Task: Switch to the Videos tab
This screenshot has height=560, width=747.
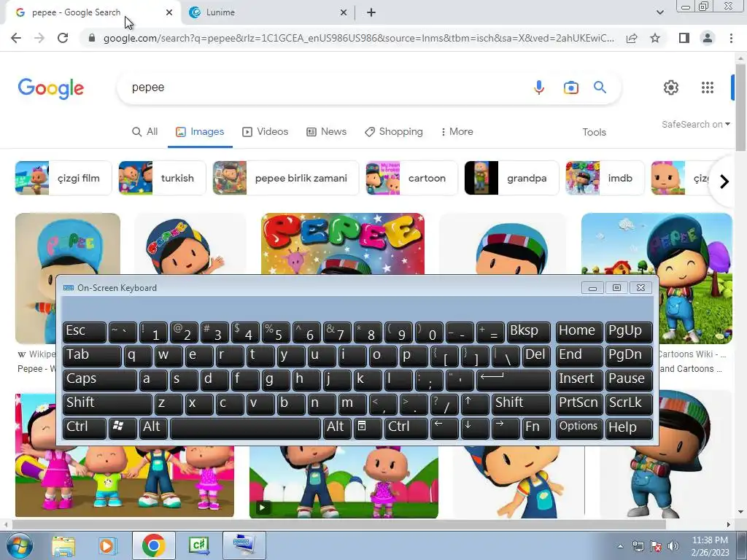Action: click(x=266, y=132)
